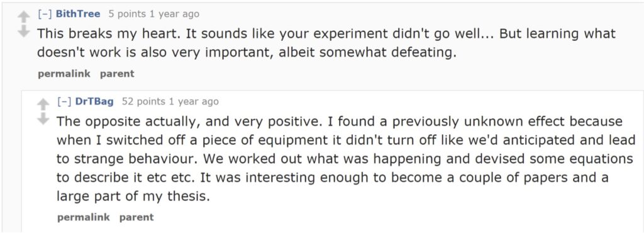Collapse DrTBag's reply using [–] toggle

pos(65,101)
